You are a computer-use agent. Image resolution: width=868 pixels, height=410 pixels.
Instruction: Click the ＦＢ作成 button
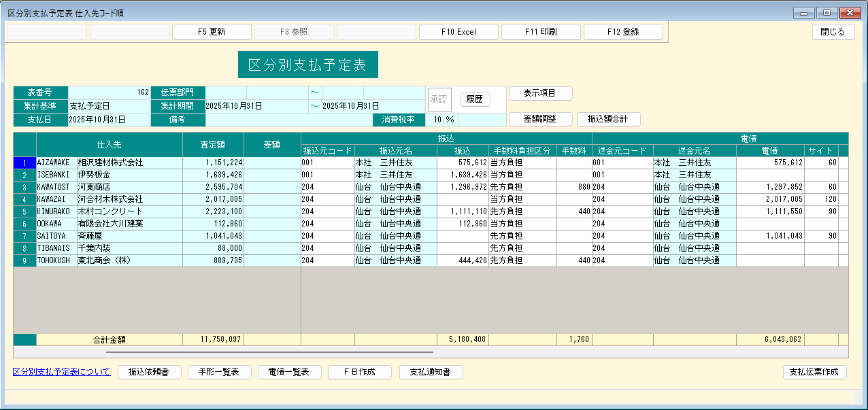pyautogui.click(x=360, y=372)
